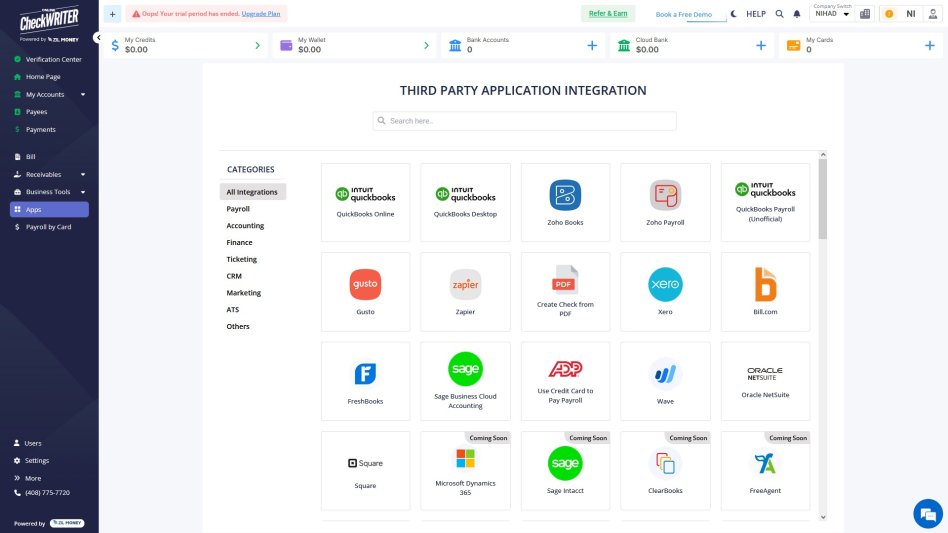Select the Sage Intacct card
This screenshot has height=533, width=948.
click(x=565, y=471)
